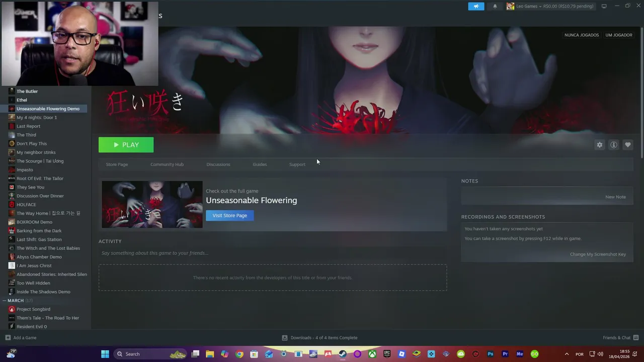Open the notifications bell icon
Viewport: 644px width, 362px height.
click(x=495, y=6)
